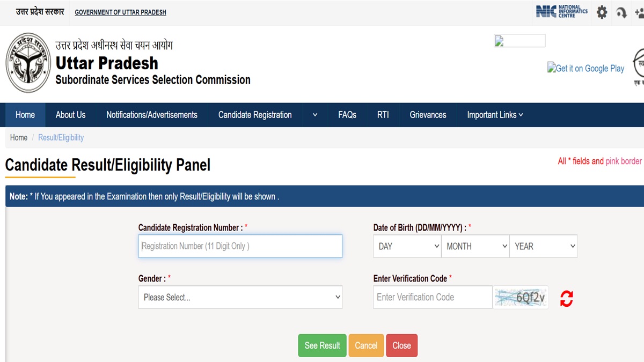644x362 pixels.
Task: Open the DAY dropdown for date of birth
Action: point(408,246)
